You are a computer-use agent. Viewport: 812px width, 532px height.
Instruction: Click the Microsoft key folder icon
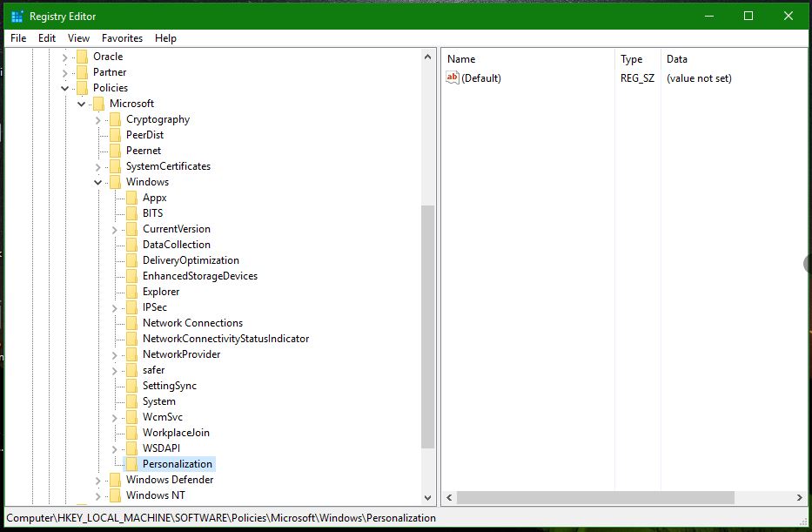(x=98, y=104)
